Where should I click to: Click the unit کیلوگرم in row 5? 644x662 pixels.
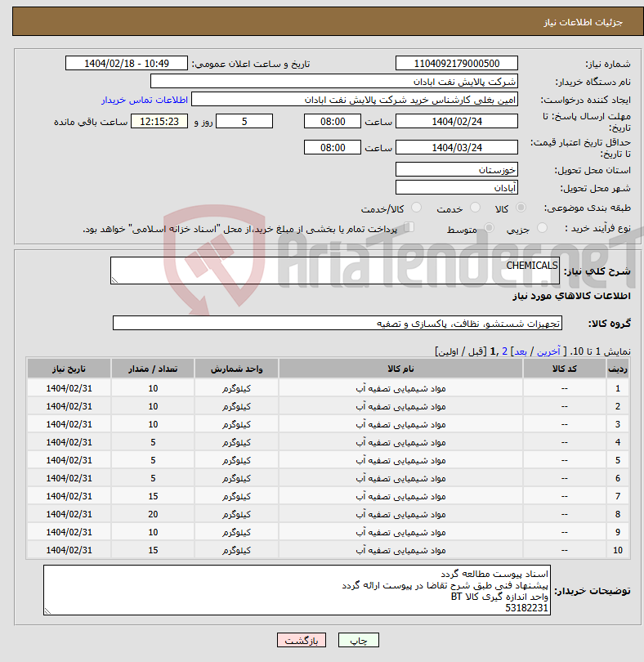[236, 460]
